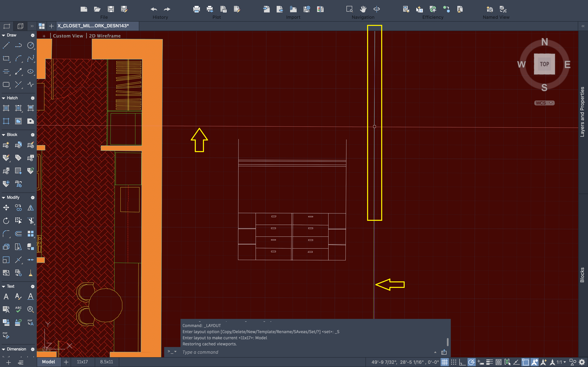Choose the Rotate tool in Modify
This screenshot has width=588, height=367.
point(6,221)
